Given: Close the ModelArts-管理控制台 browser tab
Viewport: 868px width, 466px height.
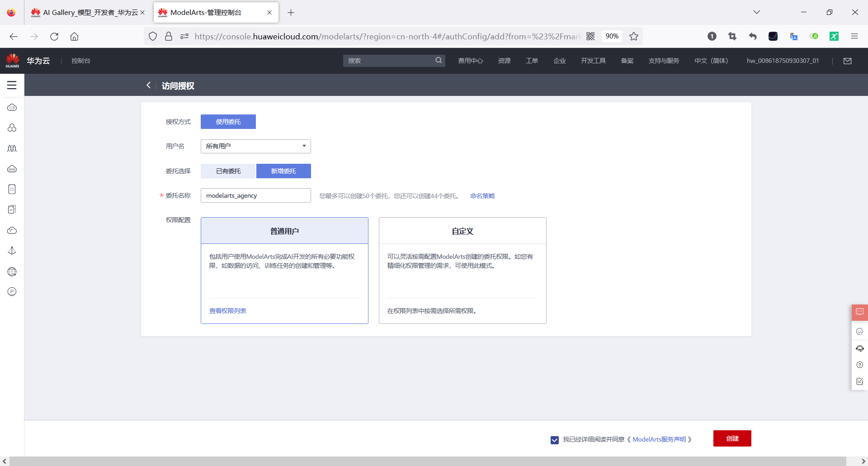Looking at the screenshot, I should click(x=269, y=13).
